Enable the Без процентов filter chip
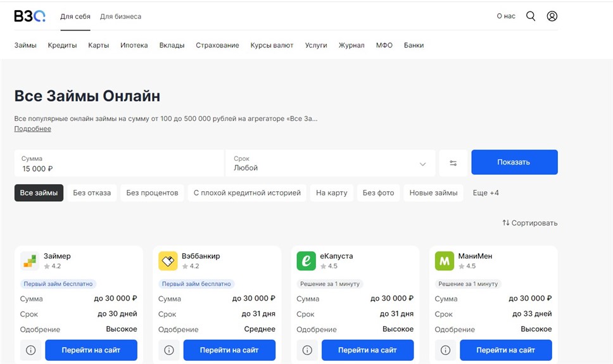The width and height of the screenshot is (613, 364). click(x=152, y=192)
